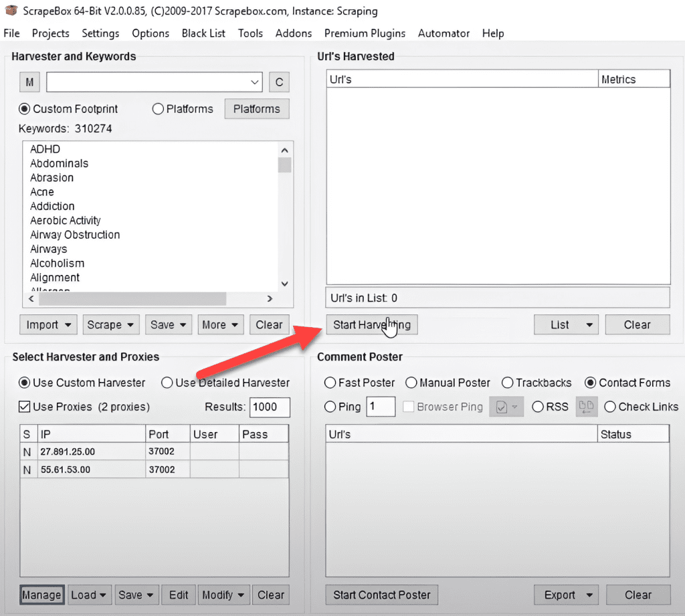The image size is (685, 616).
Task: Click the Ping count input field
Action: [x=381, y=407]
